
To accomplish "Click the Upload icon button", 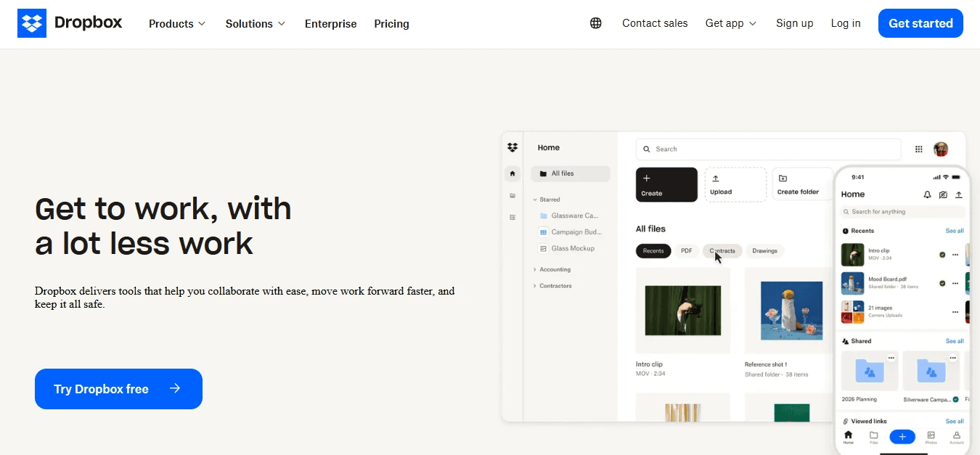I will pyautogui.click(x=715, y=179).
